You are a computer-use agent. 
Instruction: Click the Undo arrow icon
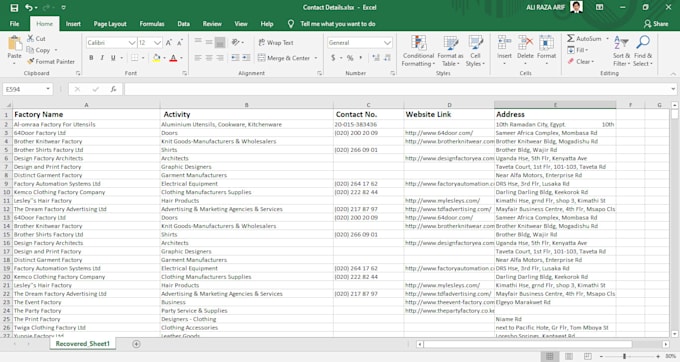[x=29, y=8]
